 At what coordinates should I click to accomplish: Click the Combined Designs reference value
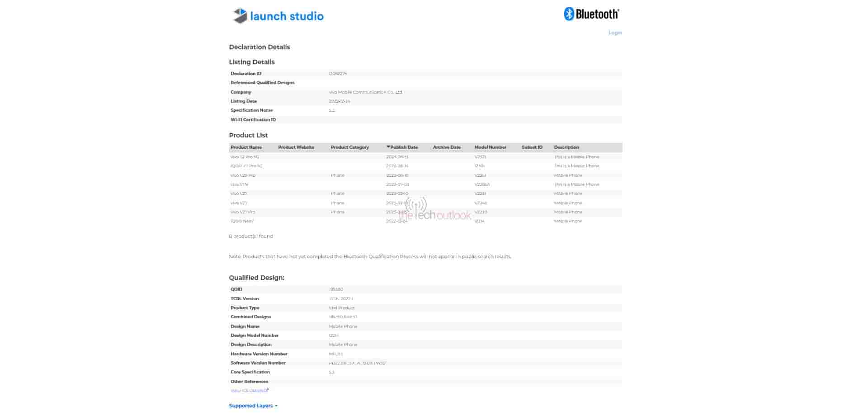(x=343, y=317)
